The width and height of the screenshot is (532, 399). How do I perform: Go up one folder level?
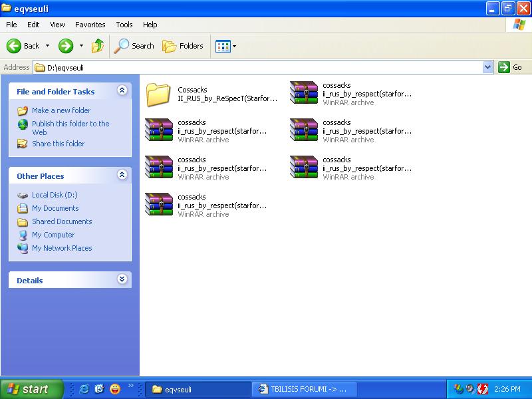tap(98, 46)
